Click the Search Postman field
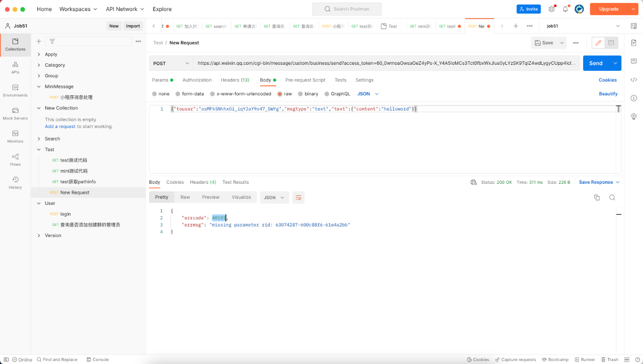This screenshot has height=364, width=643. tap(347, 9)
